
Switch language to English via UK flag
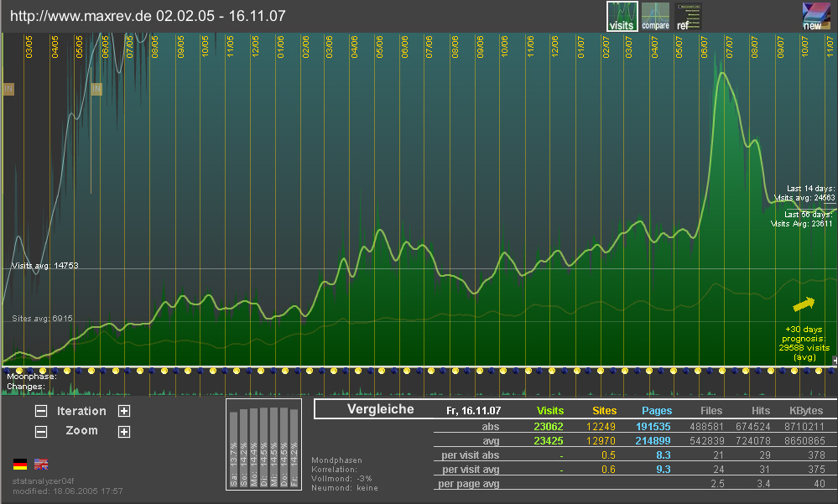(x=40, y=463)
